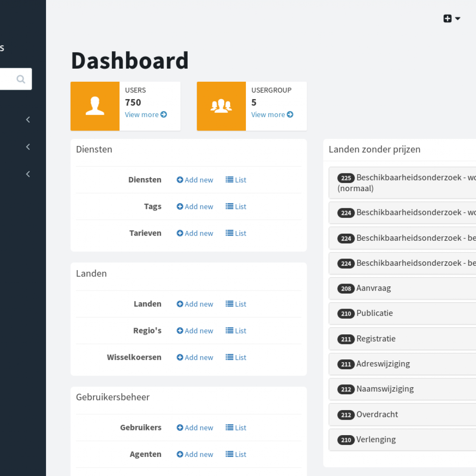Viewport: 476px width, 476px height.
Task: Add new item in Agenten row
Action: (195, 455)
